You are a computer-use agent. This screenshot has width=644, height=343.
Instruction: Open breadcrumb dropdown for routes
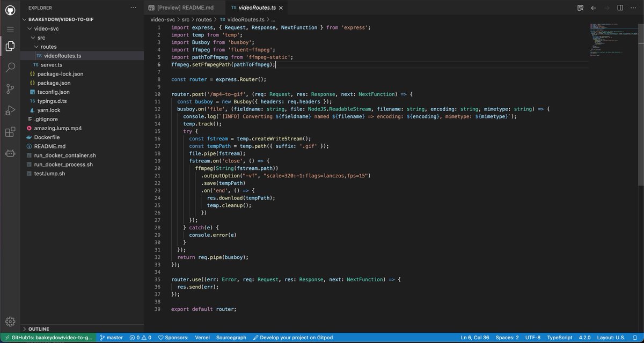pos(203,19)
